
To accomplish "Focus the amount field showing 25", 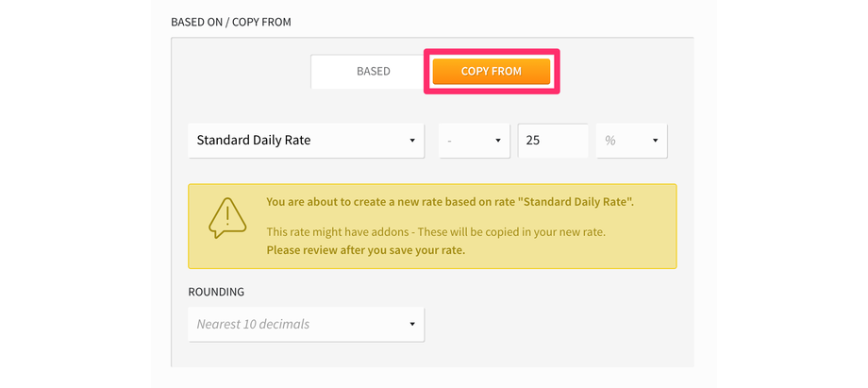I will pos(553,141).
